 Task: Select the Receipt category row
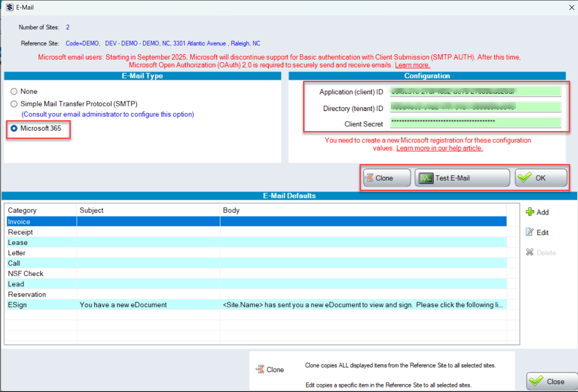pyautogui.click(x=256, y=232)
